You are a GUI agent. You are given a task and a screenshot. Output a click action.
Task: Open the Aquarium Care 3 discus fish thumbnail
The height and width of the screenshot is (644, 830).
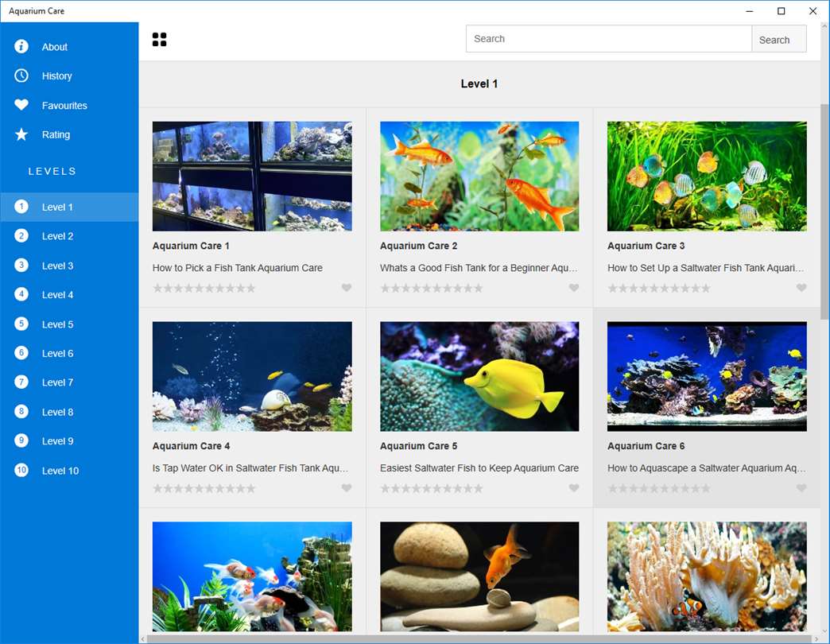708,177
